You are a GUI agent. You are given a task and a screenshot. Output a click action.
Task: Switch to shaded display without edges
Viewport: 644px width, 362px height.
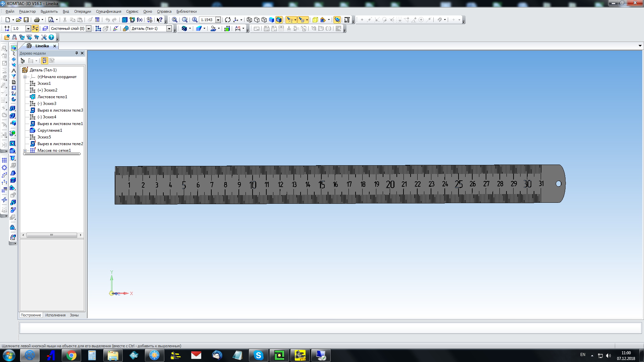tap(271, 20)
